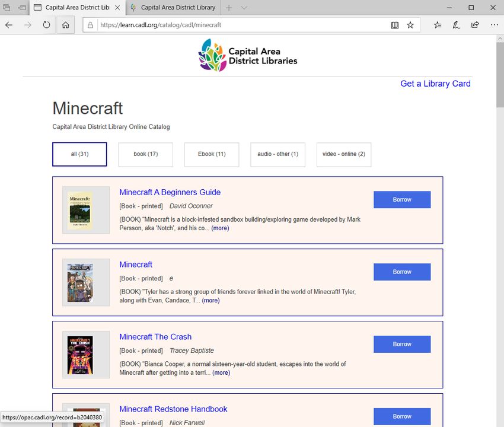The height and width of the screenshot is (427, 504).
Task: Filter results by book (17)
Action: pyautogui.click(x=146, y=154)
